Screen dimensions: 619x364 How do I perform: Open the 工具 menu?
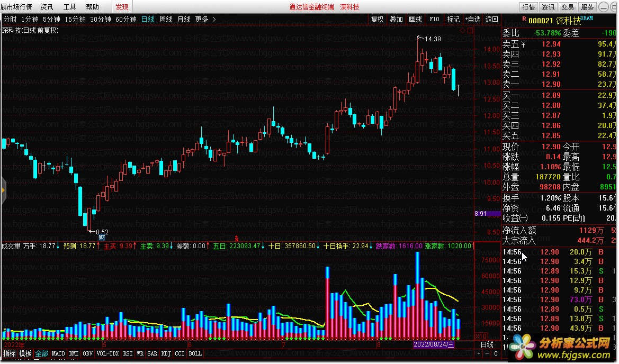(69, 7)
